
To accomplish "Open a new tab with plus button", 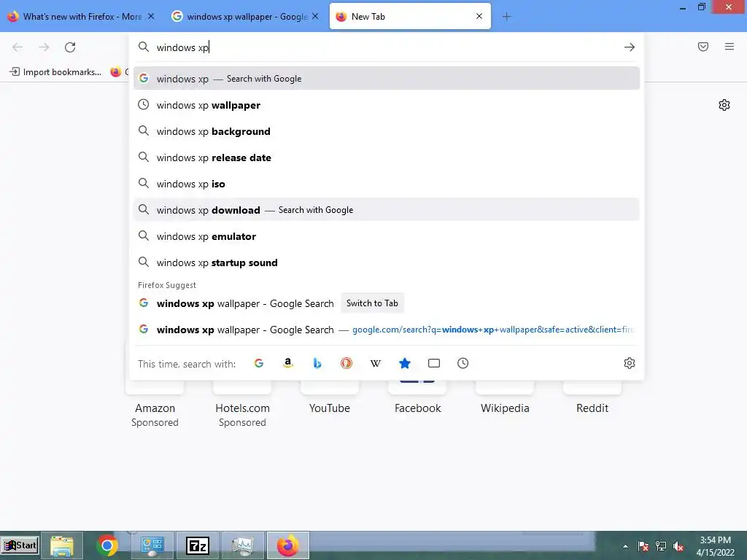I will [x=506, y=17].
